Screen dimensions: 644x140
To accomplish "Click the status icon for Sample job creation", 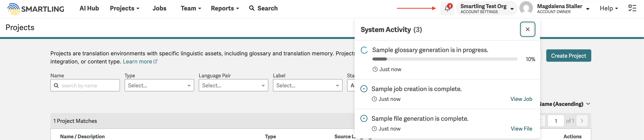I will click(x=364, y=89).
